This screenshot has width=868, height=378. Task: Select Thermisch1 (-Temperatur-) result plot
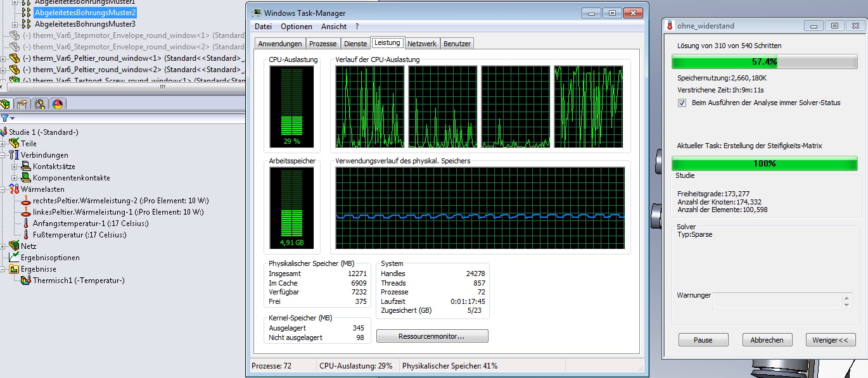(79, 280)
